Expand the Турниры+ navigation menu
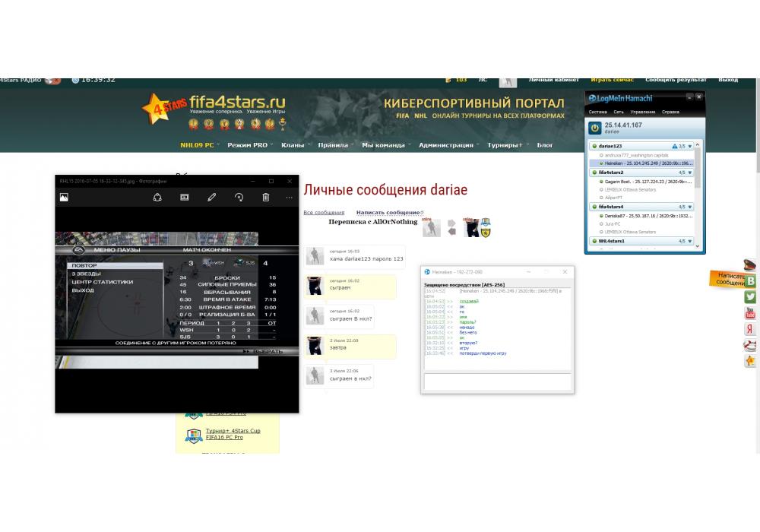760x532 pixels. point(508,144)
